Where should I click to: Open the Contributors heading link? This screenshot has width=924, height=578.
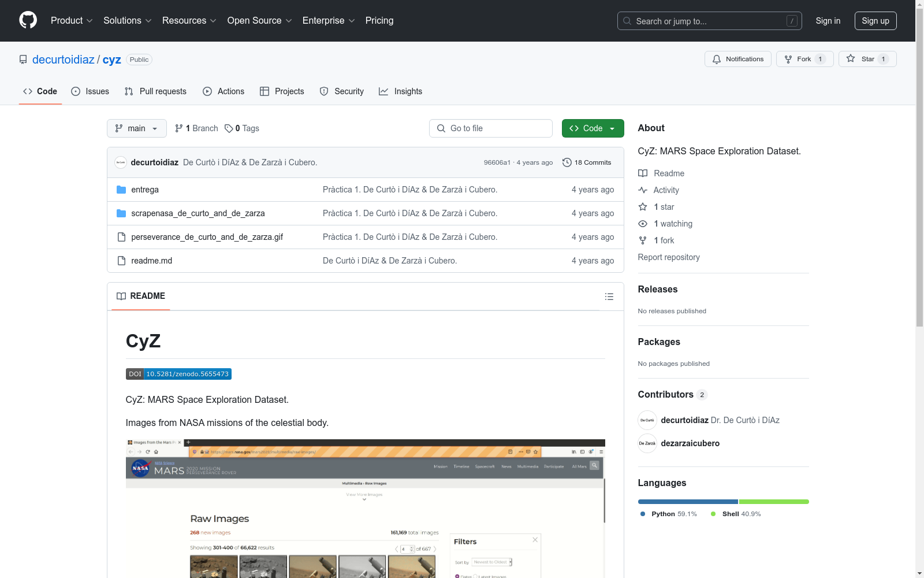[673, 394]
